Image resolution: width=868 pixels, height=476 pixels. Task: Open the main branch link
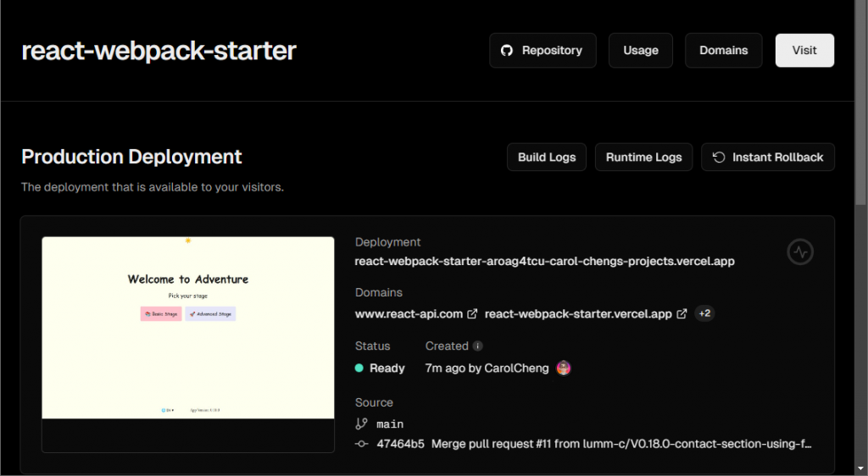[x=390, y=424]
